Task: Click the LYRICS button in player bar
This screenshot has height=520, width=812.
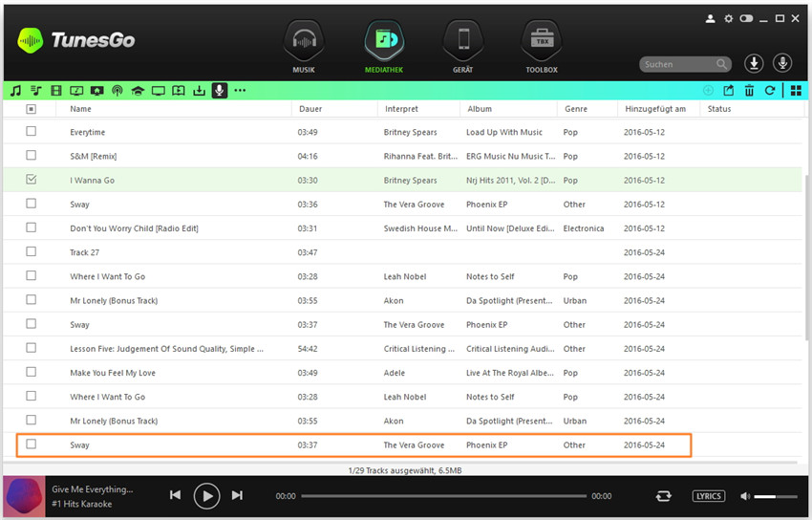Action: pos(708,496)
